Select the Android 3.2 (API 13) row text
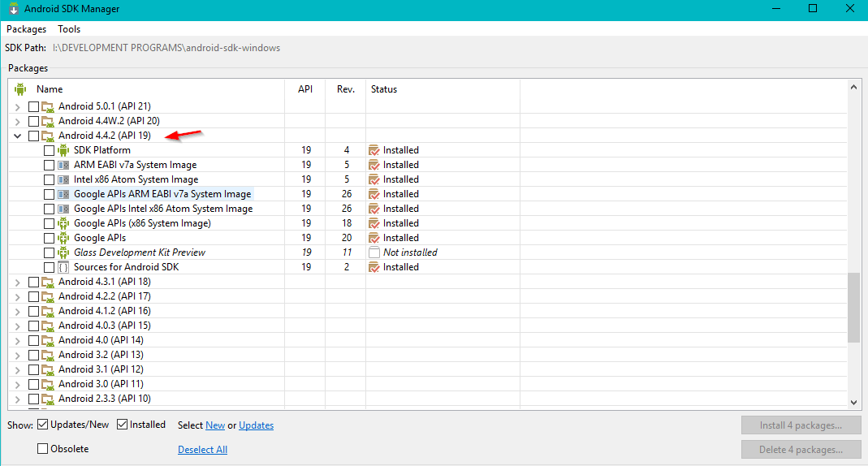This screenshot has height=466, width=868. (101, 355)
